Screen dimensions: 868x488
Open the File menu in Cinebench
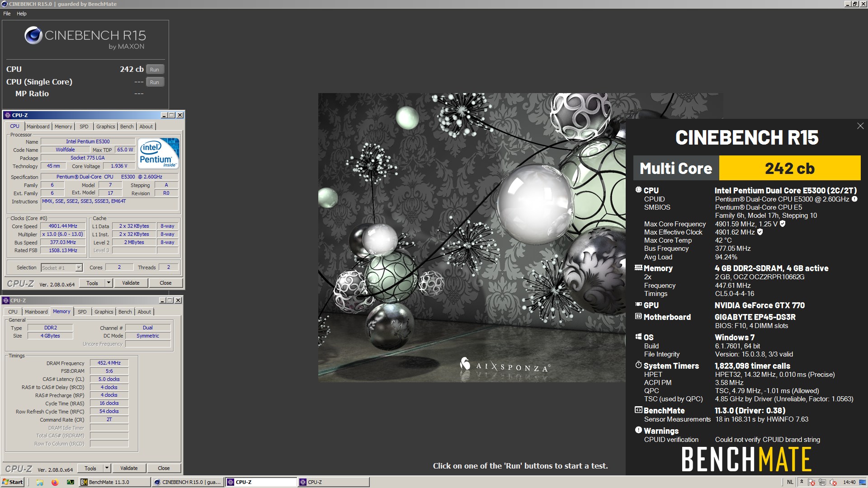(x=7, y=14)
